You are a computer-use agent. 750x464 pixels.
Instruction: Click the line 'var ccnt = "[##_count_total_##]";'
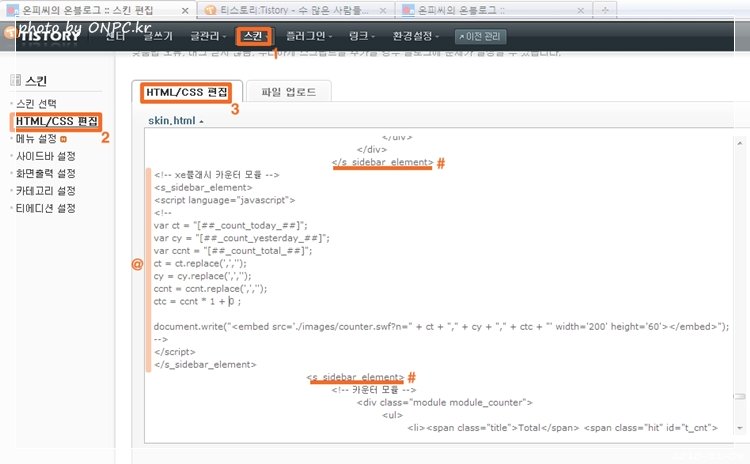click(x=233, y=251)
